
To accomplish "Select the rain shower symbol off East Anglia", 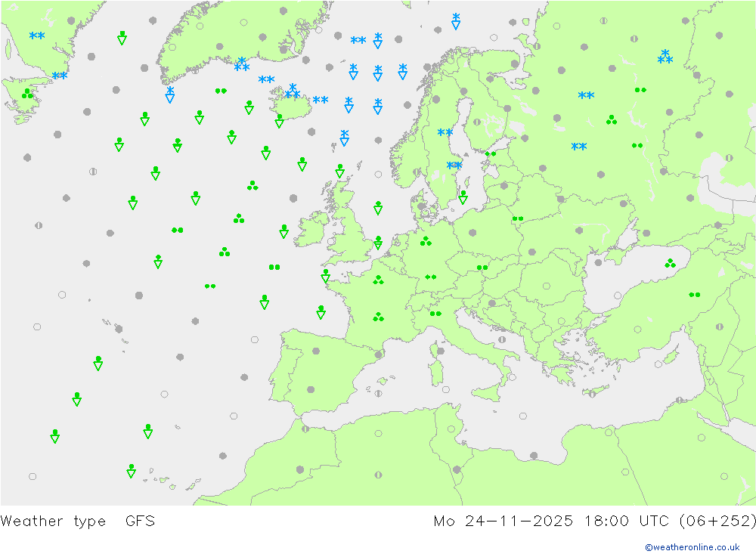I will (x=379, y=242).
